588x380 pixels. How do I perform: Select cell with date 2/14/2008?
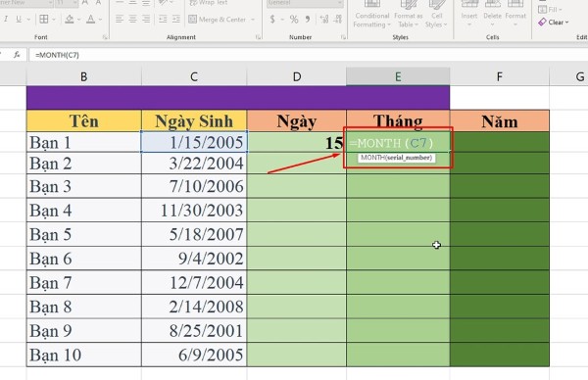[194, 307]
